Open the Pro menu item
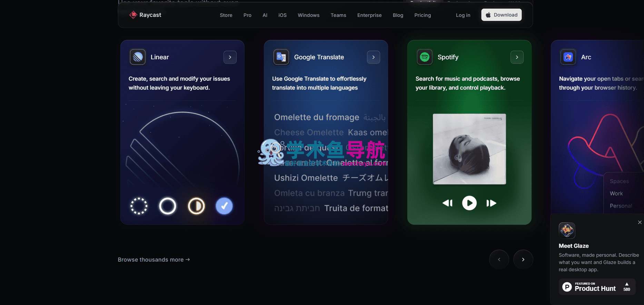Screen dimensions: 644x305 pos(247,15)
